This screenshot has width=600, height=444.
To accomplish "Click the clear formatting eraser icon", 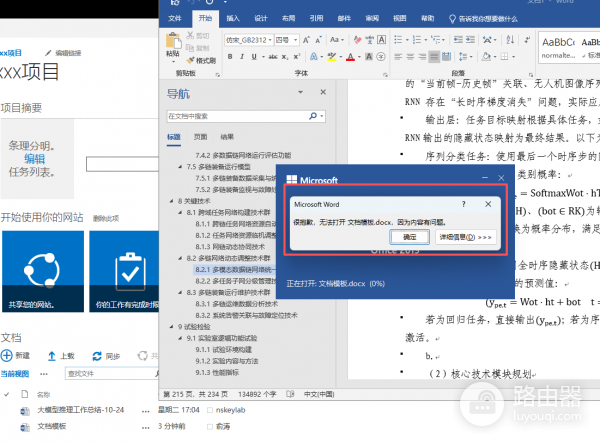I will 357,40.
